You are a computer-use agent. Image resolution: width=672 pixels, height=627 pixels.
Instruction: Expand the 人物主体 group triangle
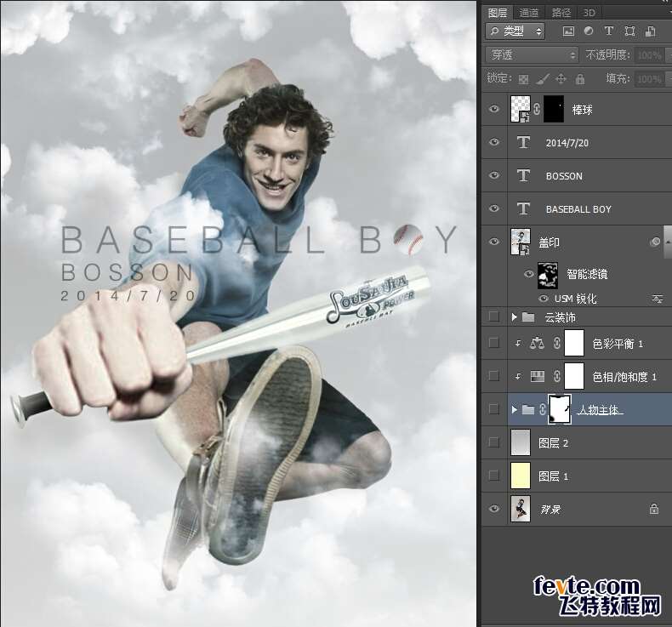click(x=515, y=409)
